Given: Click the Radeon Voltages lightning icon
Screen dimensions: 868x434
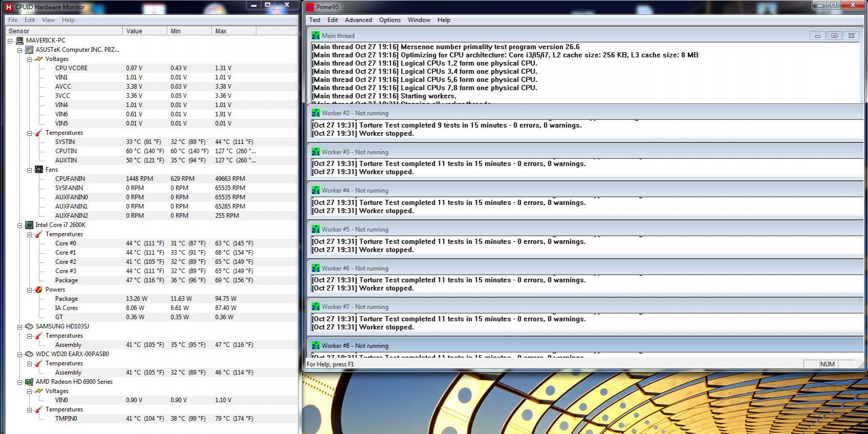Looking at the screenshot, I should point(39,391).
